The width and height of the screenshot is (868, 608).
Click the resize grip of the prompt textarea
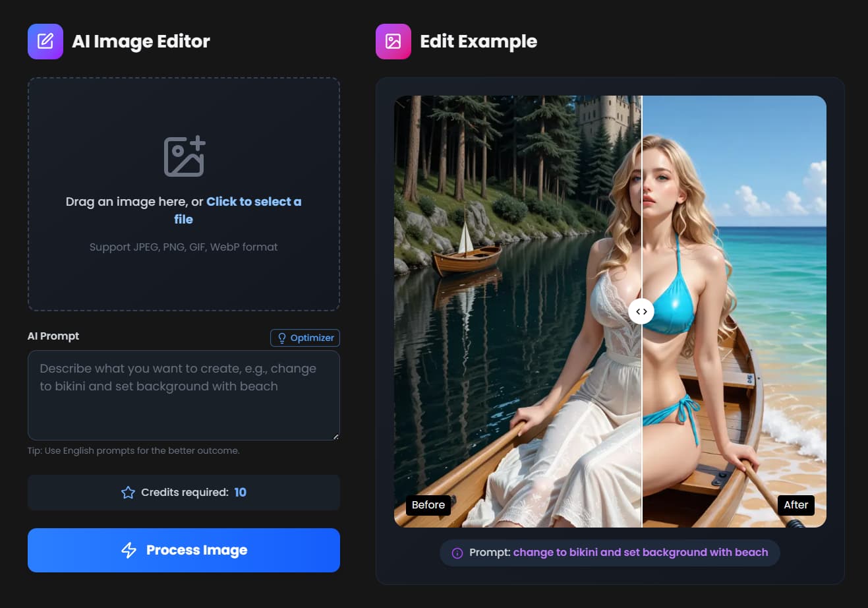[x=335, y=436]
